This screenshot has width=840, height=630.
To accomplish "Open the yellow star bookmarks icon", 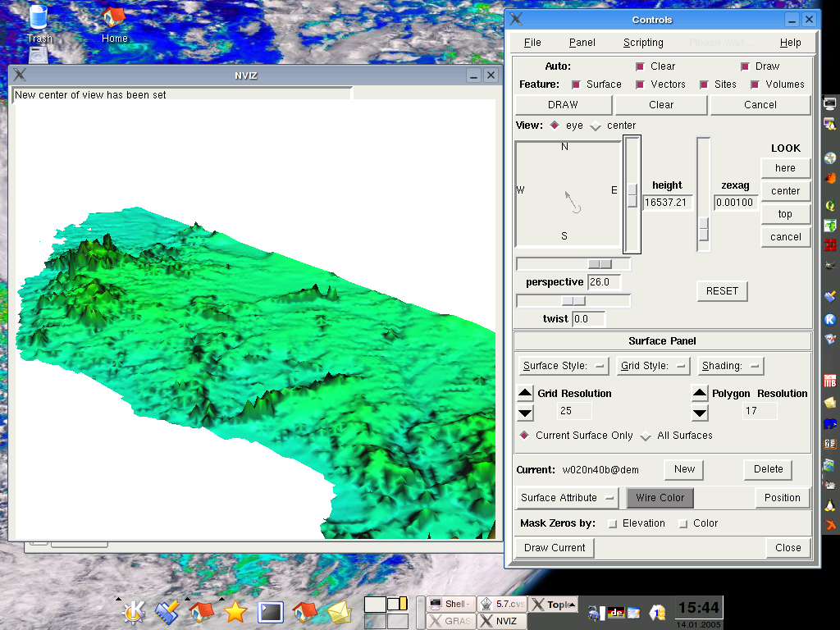I will (x=235, y=612).
